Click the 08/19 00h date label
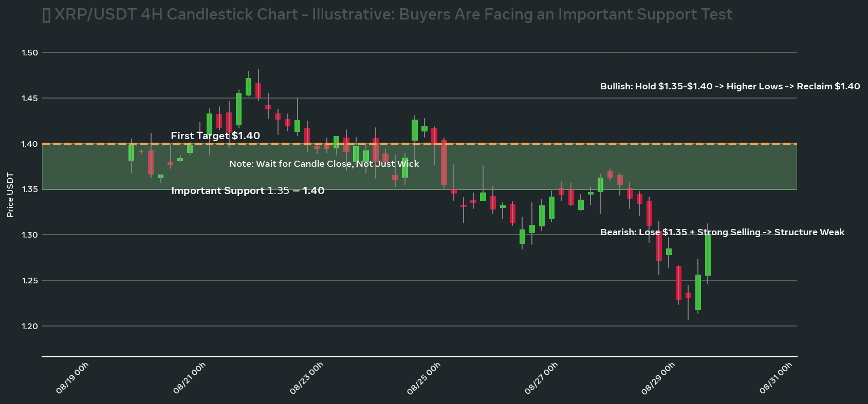The image size is (868, 404). click(72, 378)
